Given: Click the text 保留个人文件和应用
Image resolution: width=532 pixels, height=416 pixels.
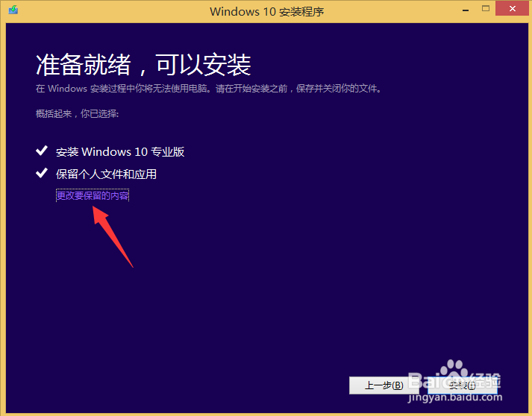Looking at the screenshot, I should coord(106,174).
